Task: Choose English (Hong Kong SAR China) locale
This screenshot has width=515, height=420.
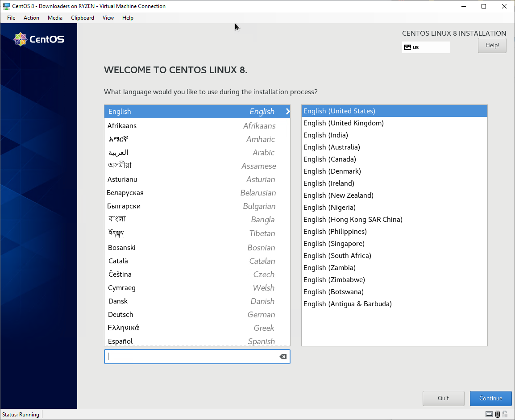Action: (x=394, y=219)
